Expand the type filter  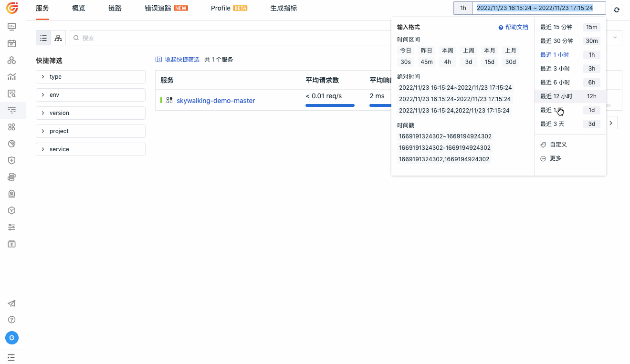click(x=91, y=77)
